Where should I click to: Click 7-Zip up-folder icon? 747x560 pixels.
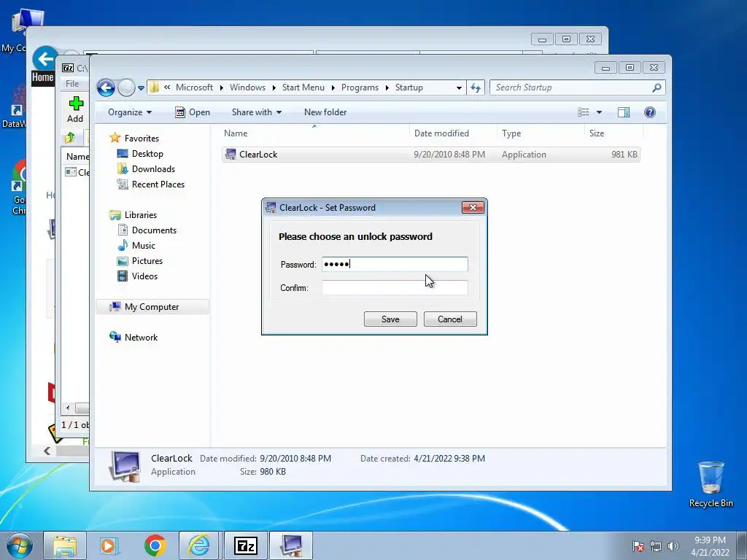tap(69, 138)
